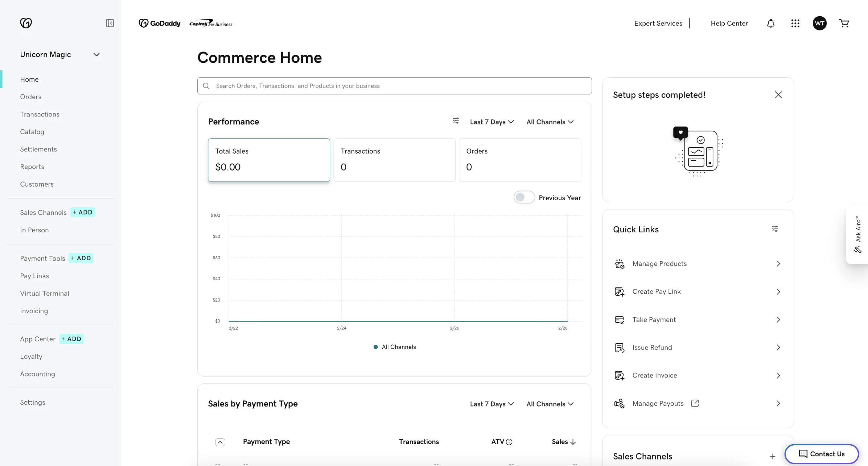Open Invoicing in the sidebar
The height and width of the screenshot is (466, 868).
click(34, 311)
